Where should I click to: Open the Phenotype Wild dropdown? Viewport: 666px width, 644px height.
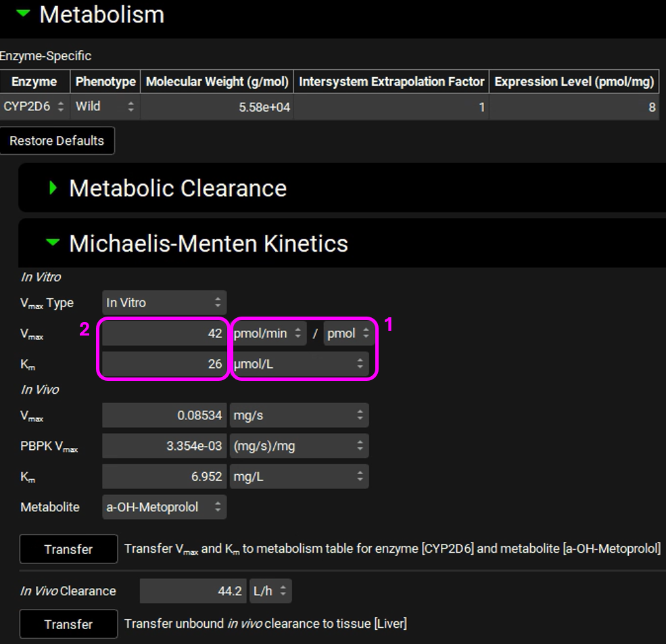105,107
